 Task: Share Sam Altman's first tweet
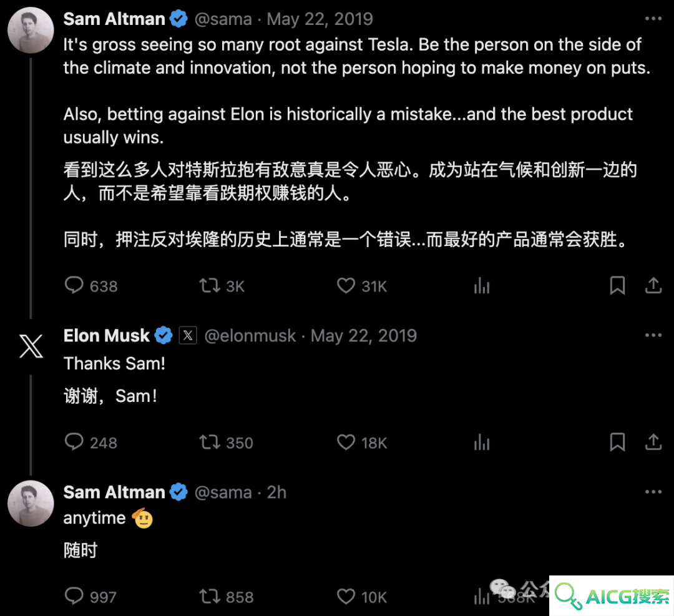coord(653,285)
